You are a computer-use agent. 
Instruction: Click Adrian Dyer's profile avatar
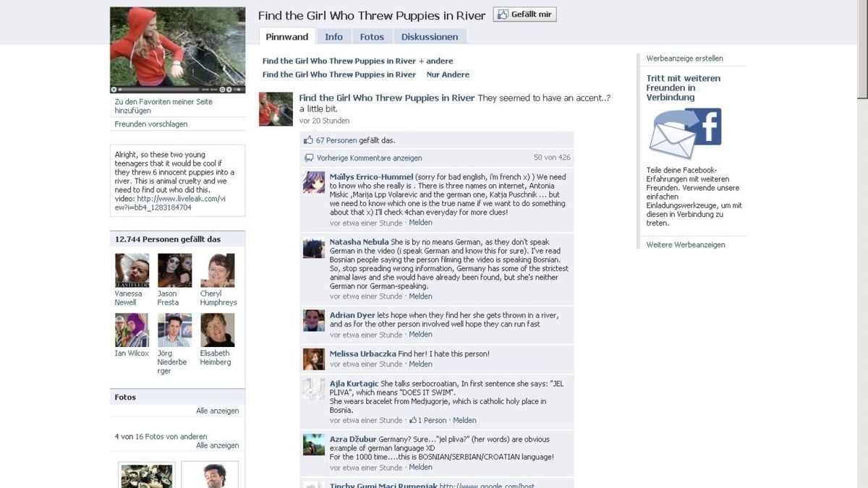coord(314,320)
